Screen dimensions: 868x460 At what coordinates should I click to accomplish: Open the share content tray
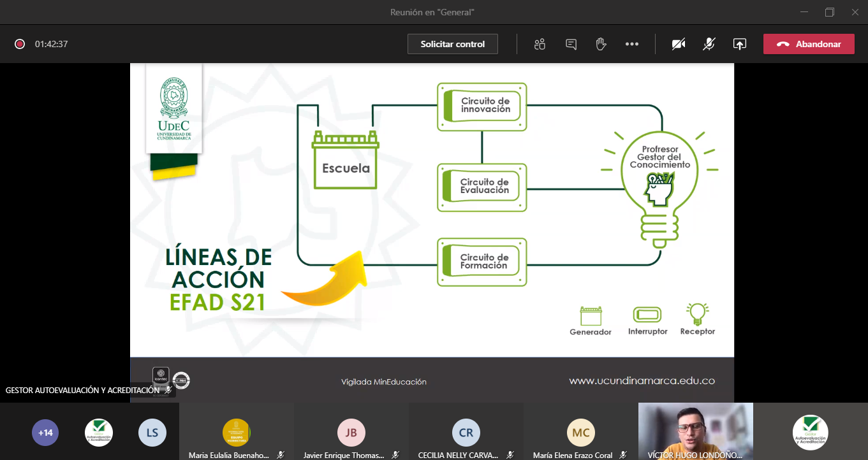point(740,44)
